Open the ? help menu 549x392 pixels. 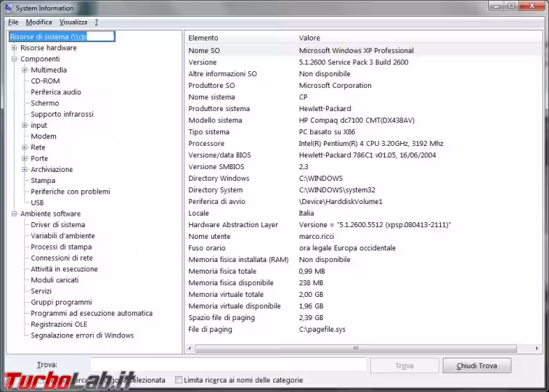tap(96, 23)
